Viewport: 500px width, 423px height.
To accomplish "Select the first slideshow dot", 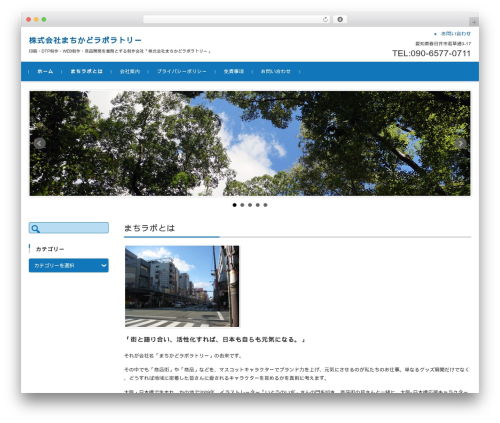I will click(x=235, y=205).
